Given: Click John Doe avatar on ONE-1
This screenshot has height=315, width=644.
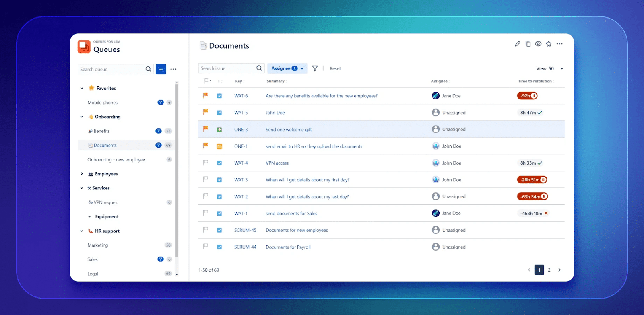Looking at the screenshot, I should click(436, 146).
